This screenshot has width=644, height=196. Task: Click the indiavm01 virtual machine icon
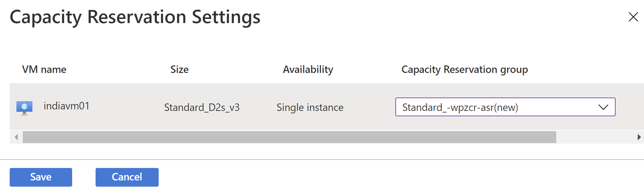coord(24,108)
